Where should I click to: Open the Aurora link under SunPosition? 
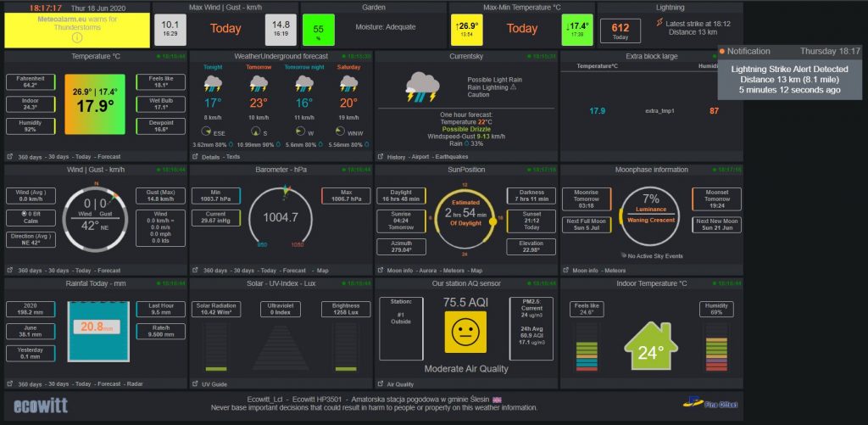pyautogui.click(x=429, y=270)
